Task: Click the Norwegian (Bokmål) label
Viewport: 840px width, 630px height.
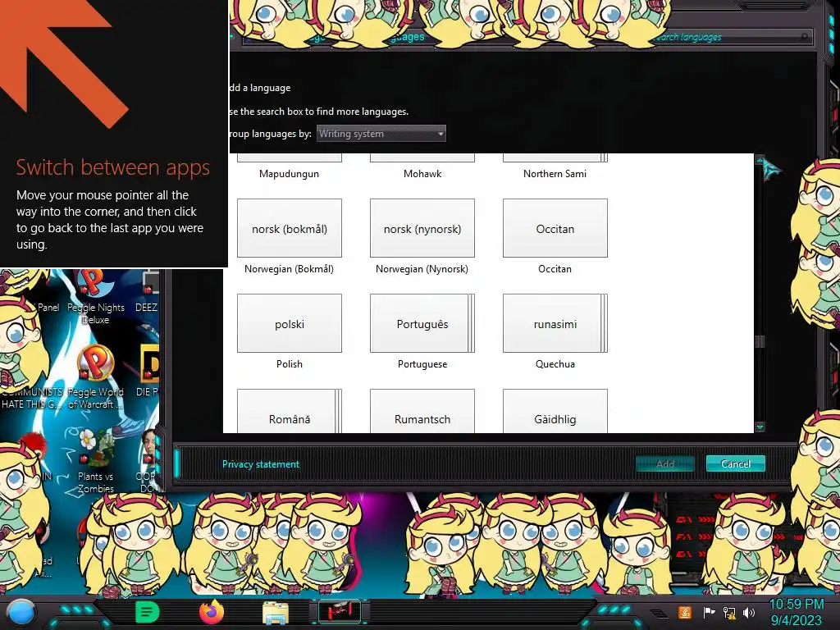Action: pos(290,269)
